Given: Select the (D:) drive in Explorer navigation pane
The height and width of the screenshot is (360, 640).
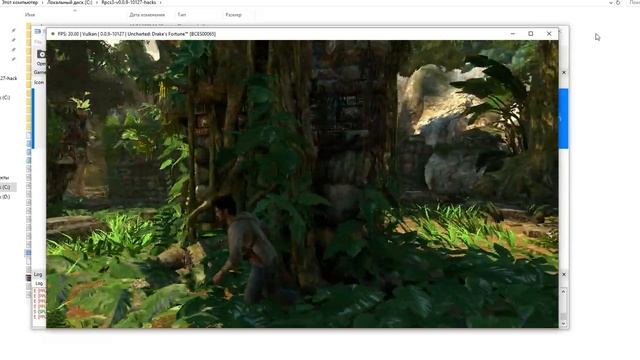Looking at the screenshot, I should click(x=5, y=197).
